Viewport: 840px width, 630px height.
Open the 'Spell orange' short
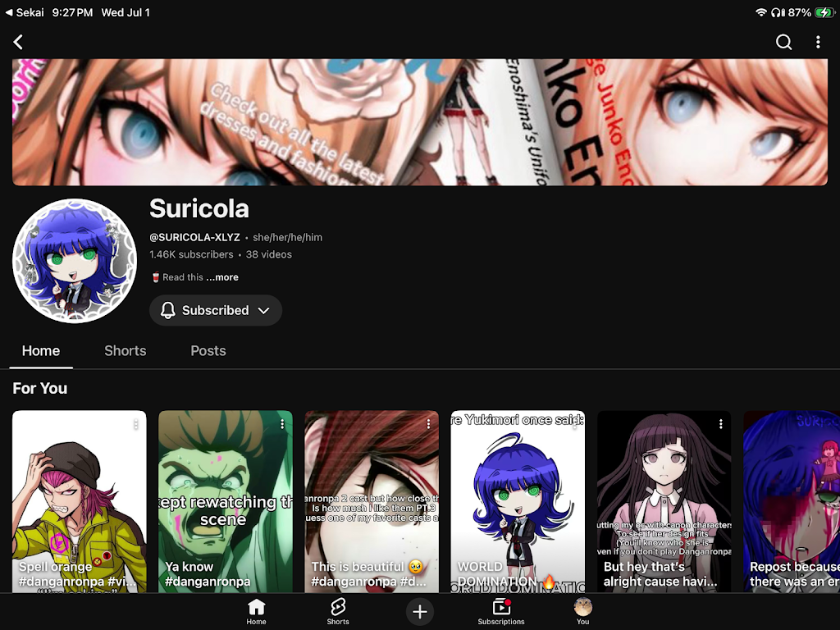(x=80, y=501)
